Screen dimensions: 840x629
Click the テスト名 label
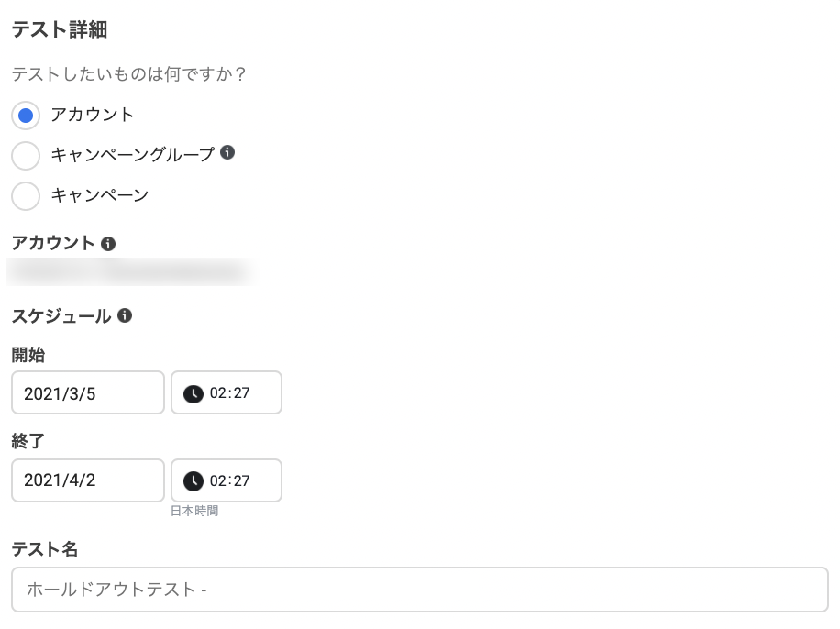pyautogui.click(x=44, y=549)
